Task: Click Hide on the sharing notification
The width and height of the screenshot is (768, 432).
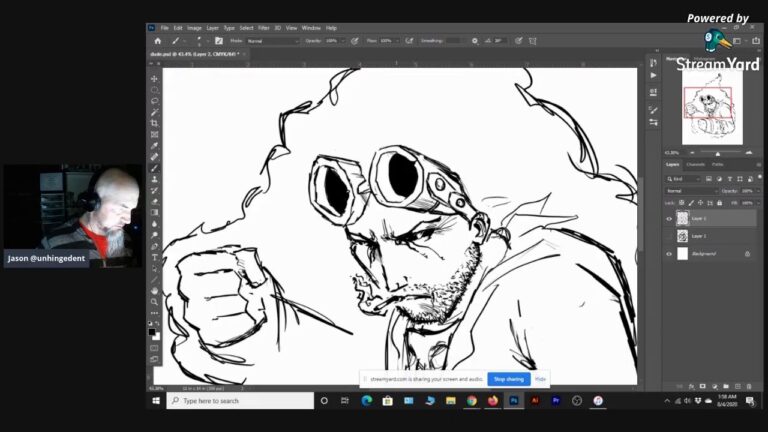Action: tap(540, 379)
